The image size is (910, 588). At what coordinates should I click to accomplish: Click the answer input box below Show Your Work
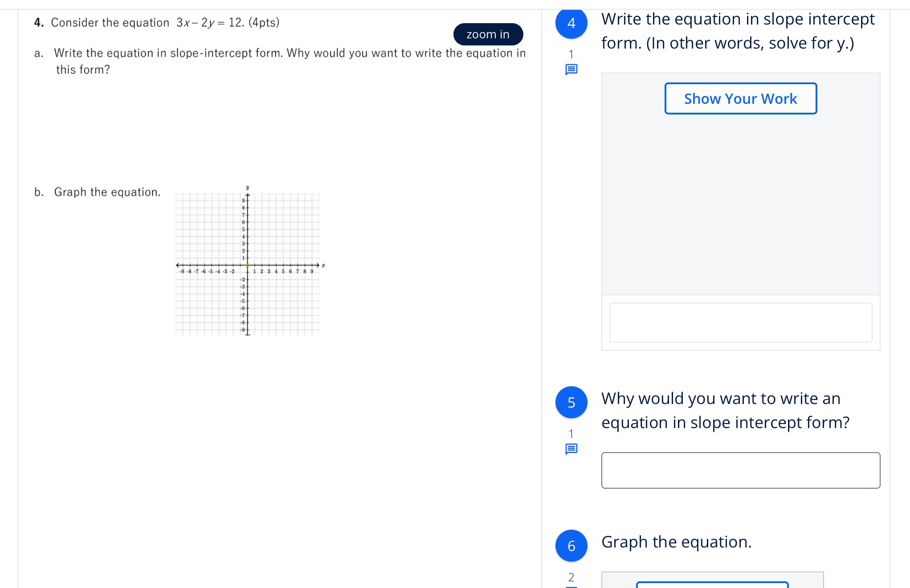pos(741,322)
